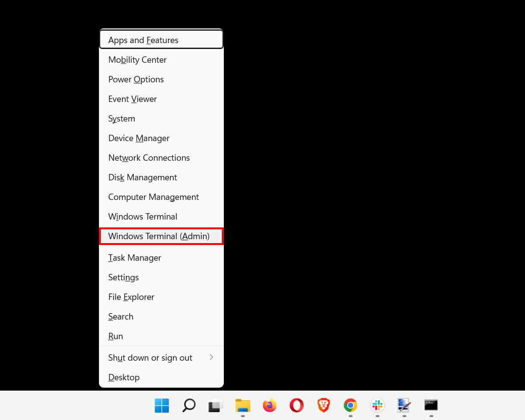
Task: Open Apps and Features
Action: tap(143, 40)
